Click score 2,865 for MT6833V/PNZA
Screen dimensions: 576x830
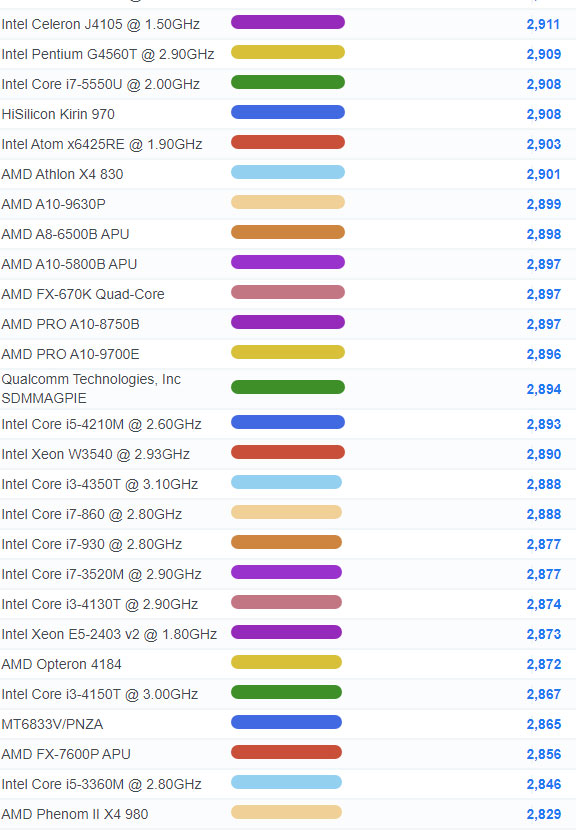point(544,724)
